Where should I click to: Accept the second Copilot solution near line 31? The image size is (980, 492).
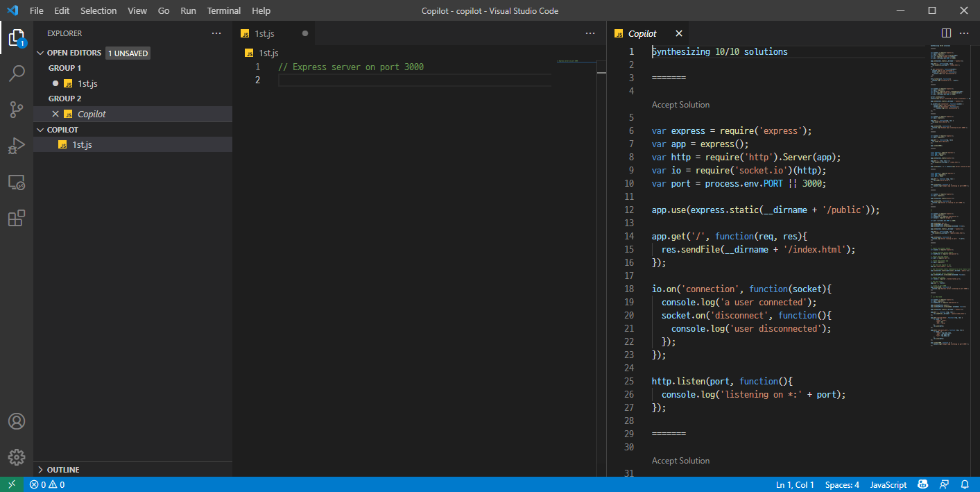[680, 461]
